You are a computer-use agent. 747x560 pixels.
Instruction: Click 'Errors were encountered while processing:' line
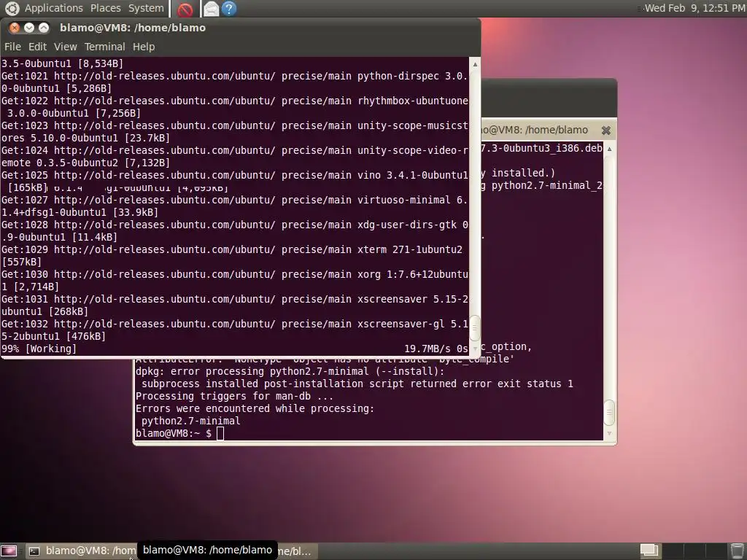[x=255, y=408]
